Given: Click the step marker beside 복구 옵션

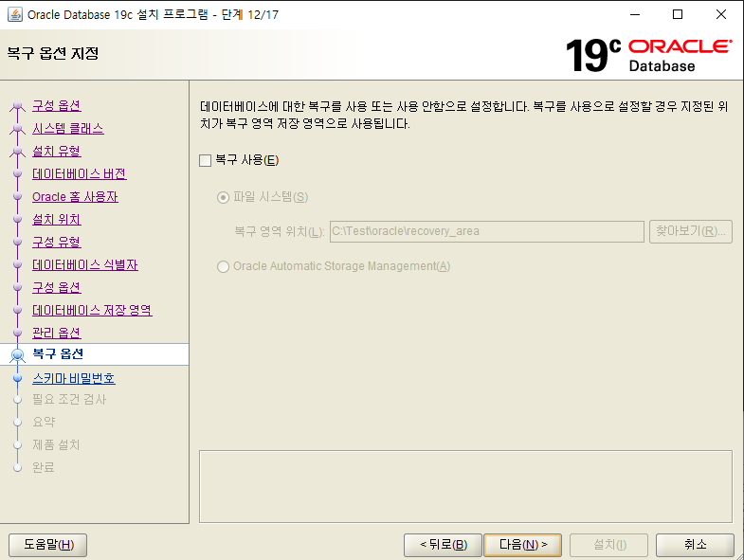Looking at the screenshot, I should coord(18,354).
